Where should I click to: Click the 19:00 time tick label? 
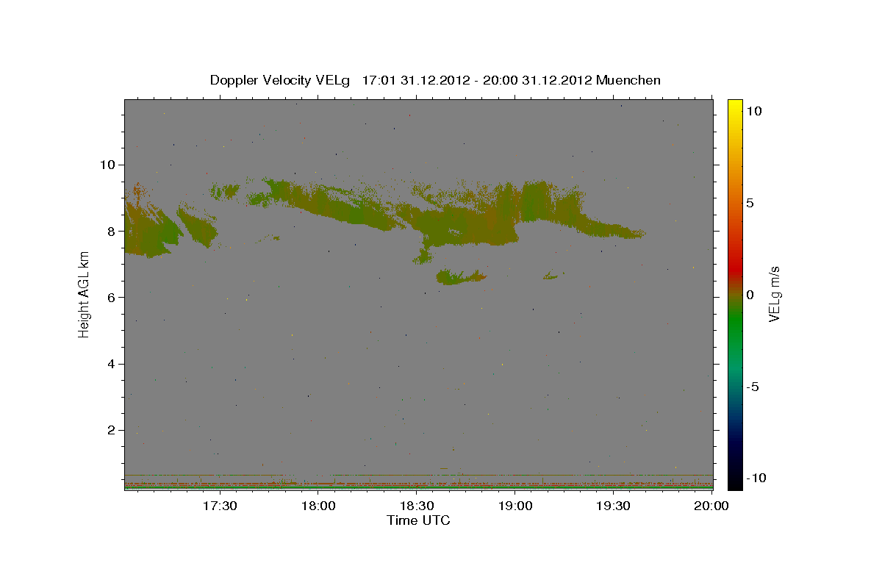515,506
